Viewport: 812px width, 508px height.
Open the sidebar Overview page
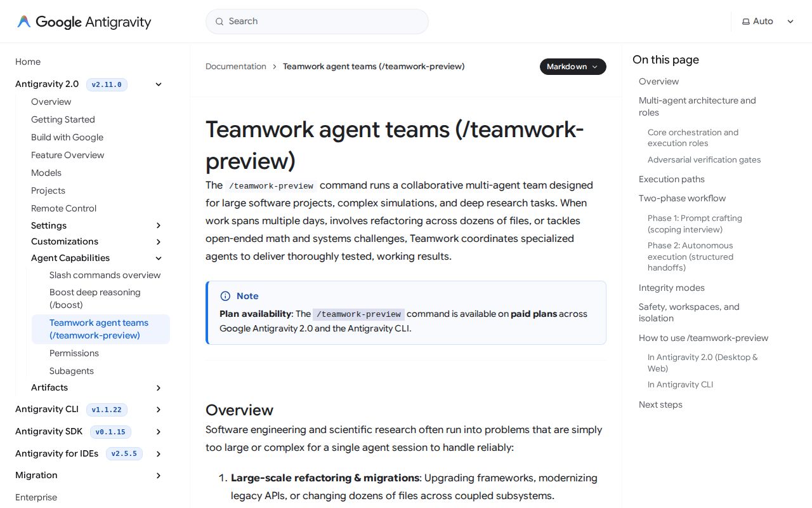(x=51, y=102)
